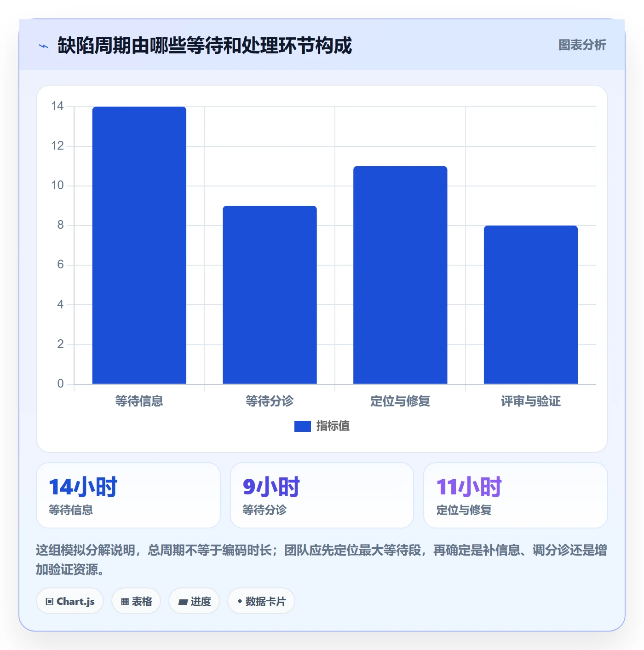Click the 等待信息 bar in chart
Screen dimensions: 644x650
pyautogui.click(x=139, y=245)
